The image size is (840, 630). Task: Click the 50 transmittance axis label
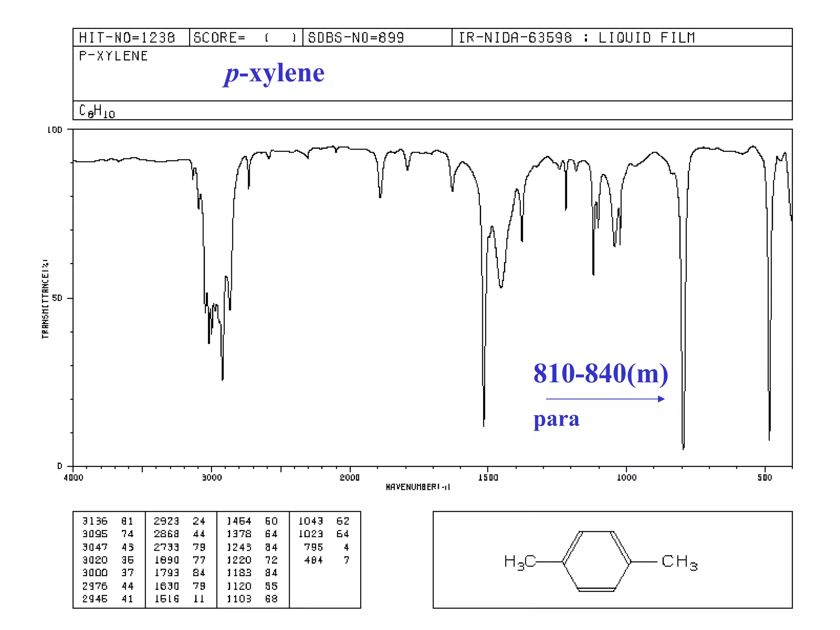(57, 298)
